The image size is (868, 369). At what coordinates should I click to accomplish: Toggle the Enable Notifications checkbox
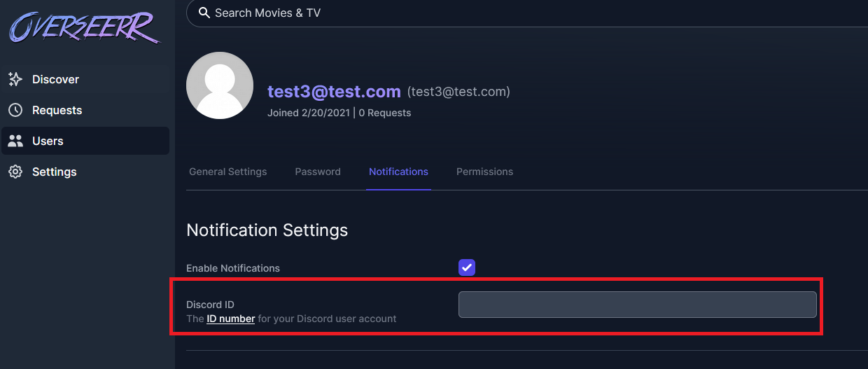[x=467, y=267]
